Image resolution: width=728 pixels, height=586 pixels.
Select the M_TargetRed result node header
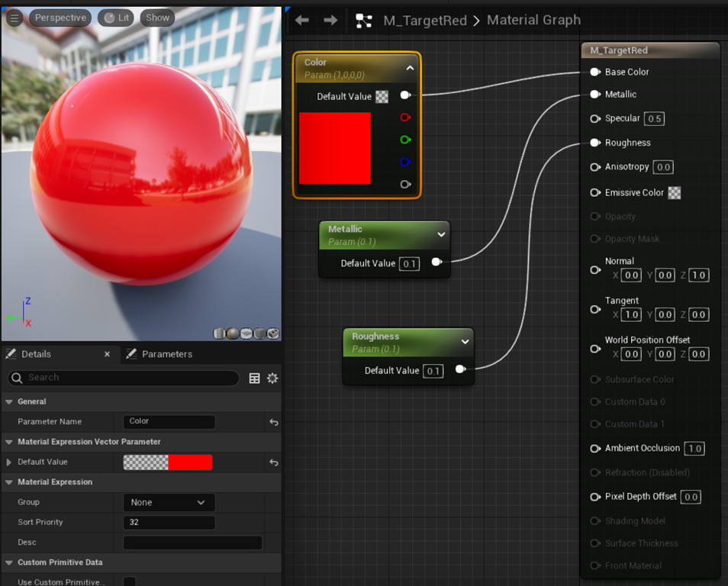coord(650,50)
